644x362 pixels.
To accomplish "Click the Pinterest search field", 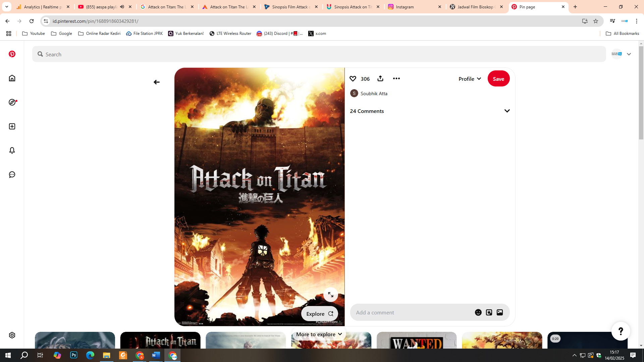I will point(319,54).
